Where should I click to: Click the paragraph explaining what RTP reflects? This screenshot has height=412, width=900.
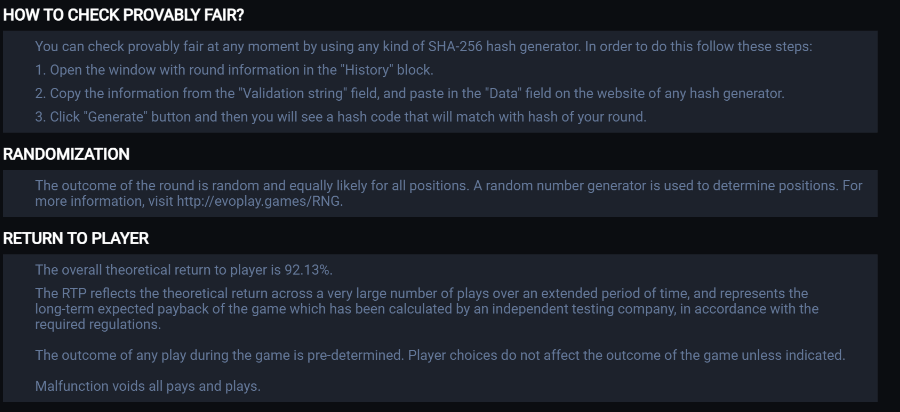tap(426, 308)
